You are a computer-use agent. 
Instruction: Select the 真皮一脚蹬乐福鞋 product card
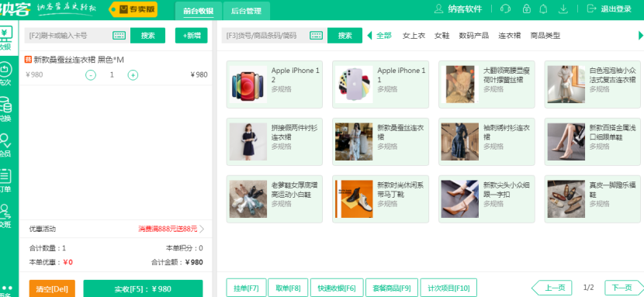(593, 199)
